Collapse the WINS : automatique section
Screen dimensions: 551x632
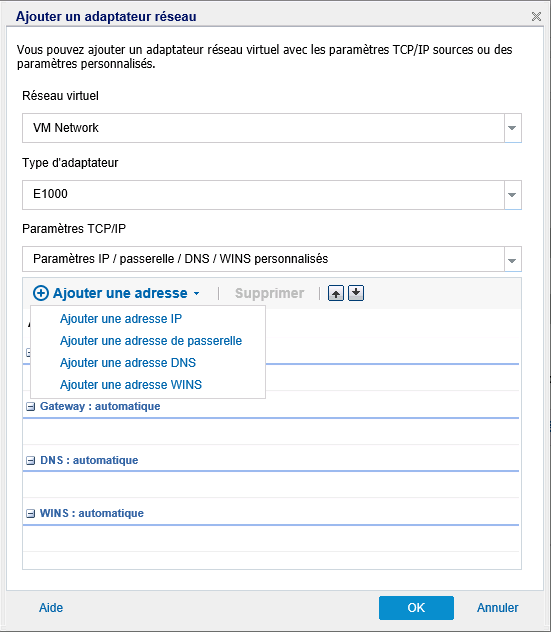click(31, 514)
